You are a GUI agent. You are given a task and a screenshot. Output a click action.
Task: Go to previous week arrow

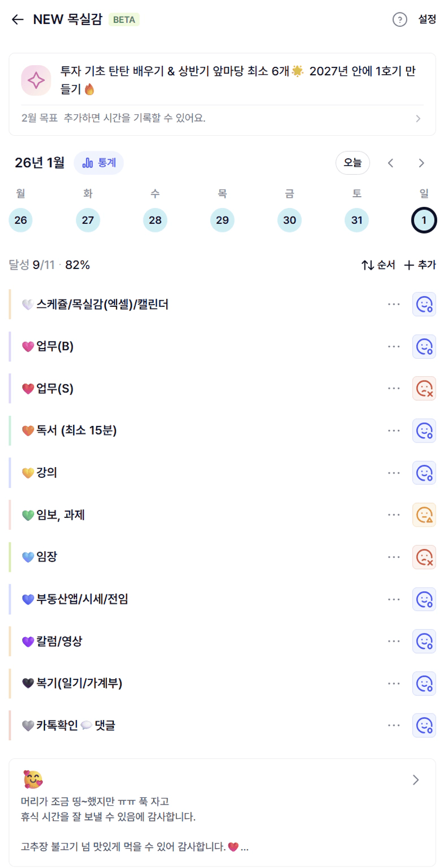[391, 163]
